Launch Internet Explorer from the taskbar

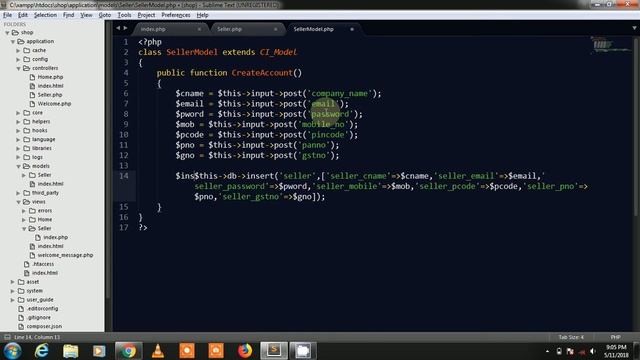(x=42, y=351)
